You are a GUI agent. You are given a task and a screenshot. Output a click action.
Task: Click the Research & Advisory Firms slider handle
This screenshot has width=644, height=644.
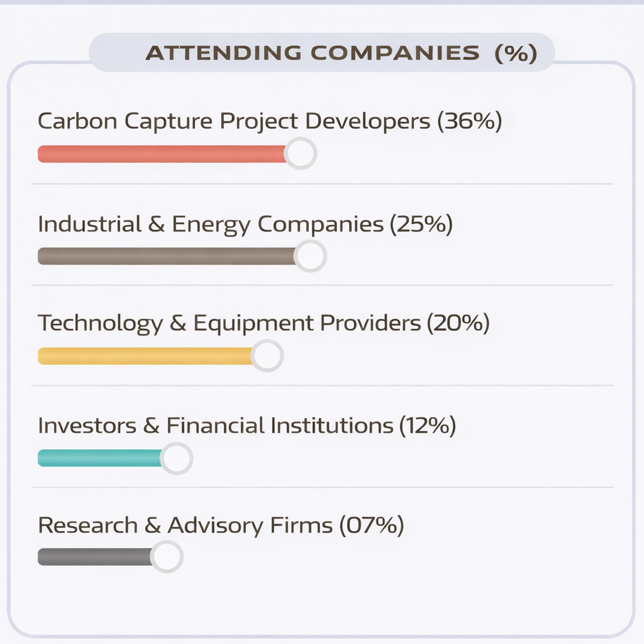[x=167, y=557]
